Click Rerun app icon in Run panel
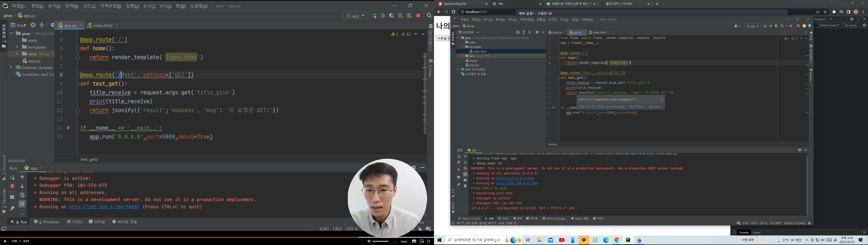This screenshot has height=245, width=868. [x=12, y=178]
